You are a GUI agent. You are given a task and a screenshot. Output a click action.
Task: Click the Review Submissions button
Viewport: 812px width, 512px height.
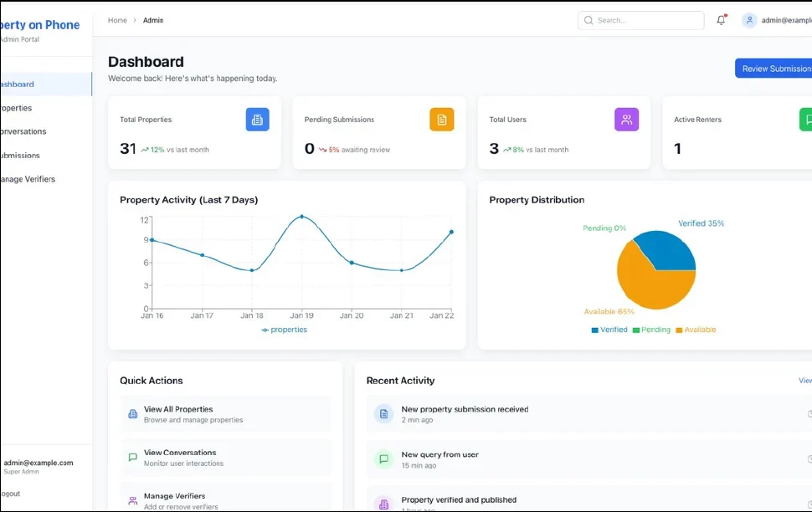pyautogui.click(x=773, y=69)
